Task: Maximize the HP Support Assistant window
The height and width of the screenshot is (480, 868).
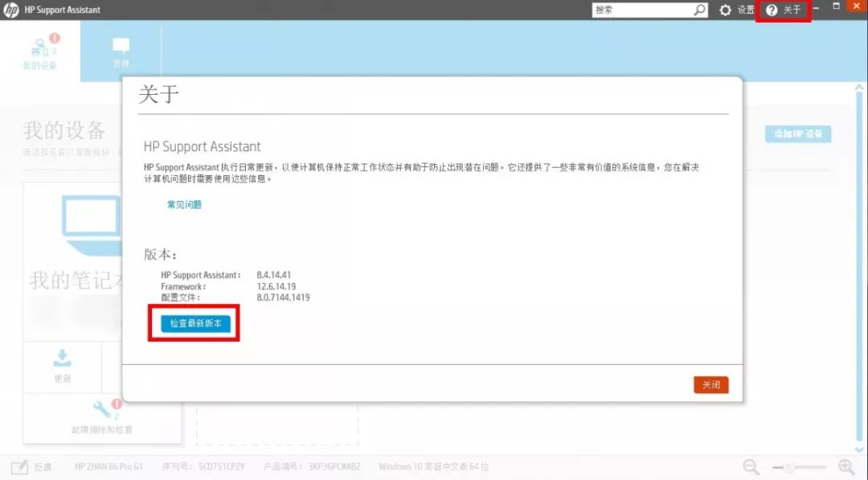Action: pyautogui.click(x=836, y=6)
